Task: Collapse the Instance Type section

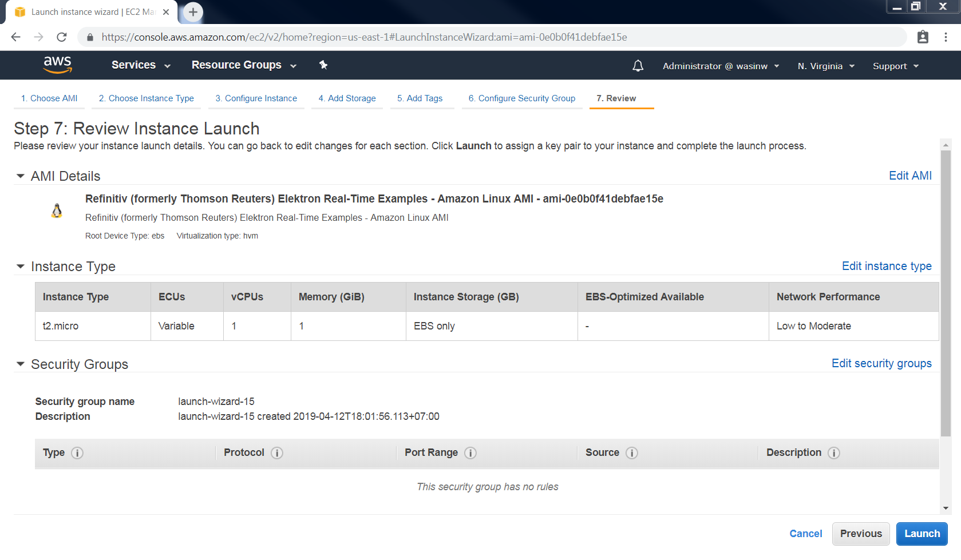Action: [21, 267]
